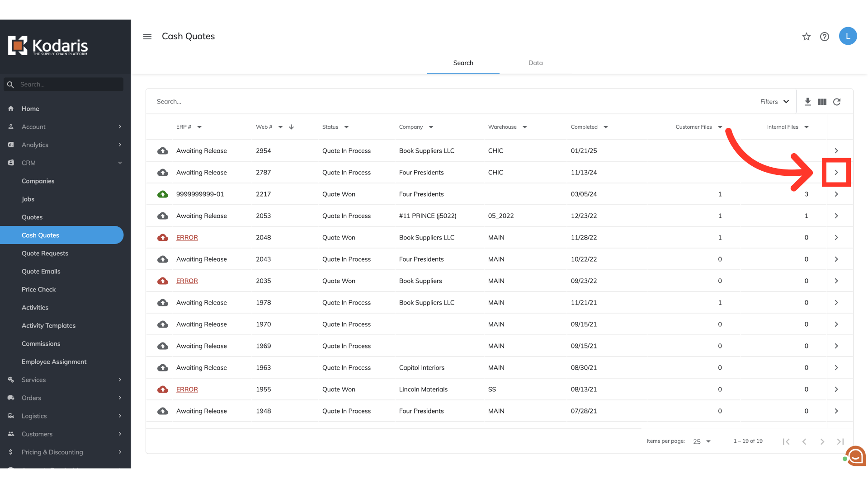Open the column chooser icon
The height and width of the screenshot is (488, 868).
(822, 102)
